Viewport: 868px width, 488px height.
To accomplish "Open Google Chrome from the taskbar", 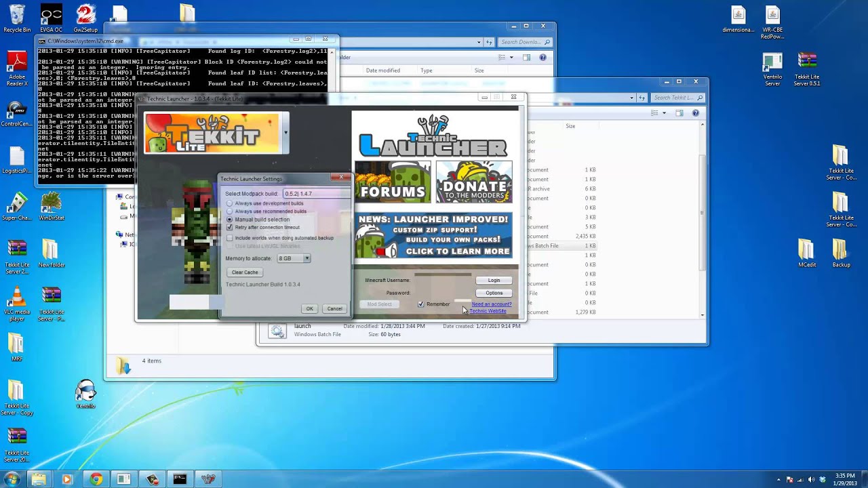I will (95, 479).
